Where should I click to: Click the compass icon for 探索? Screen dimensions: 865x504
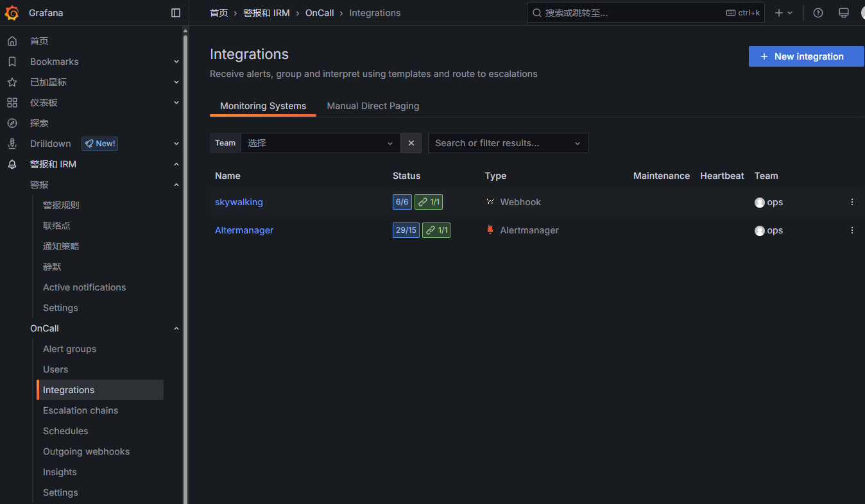point(12,123)
